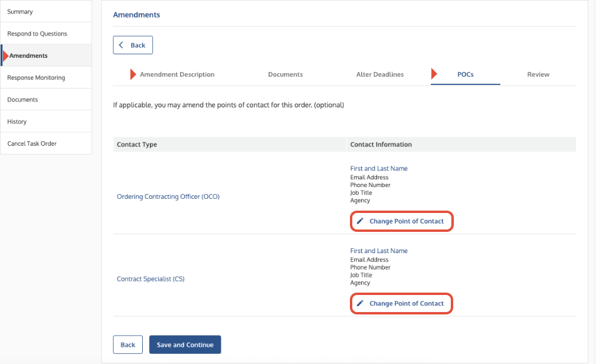The width and height of the screenshot is (596, 364).
Task: Open the Contract Specialist (CS) link
Action: [x=150, y=279]
